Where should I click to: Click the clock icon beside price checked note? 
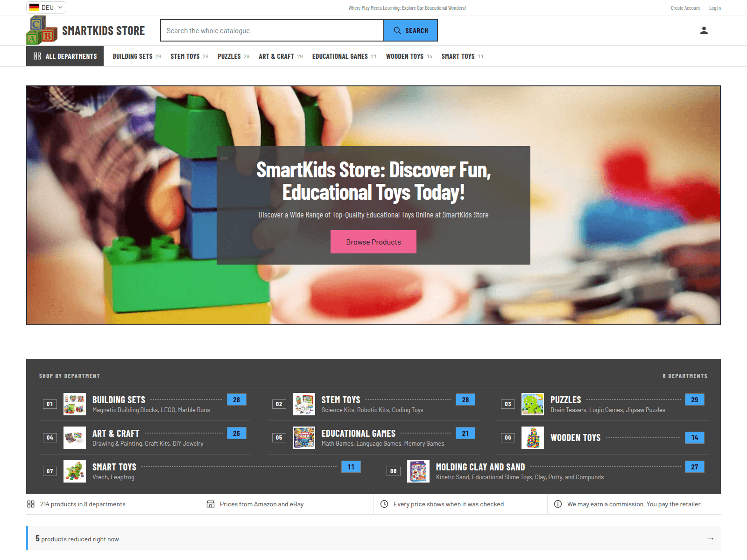tap(384, 504)
